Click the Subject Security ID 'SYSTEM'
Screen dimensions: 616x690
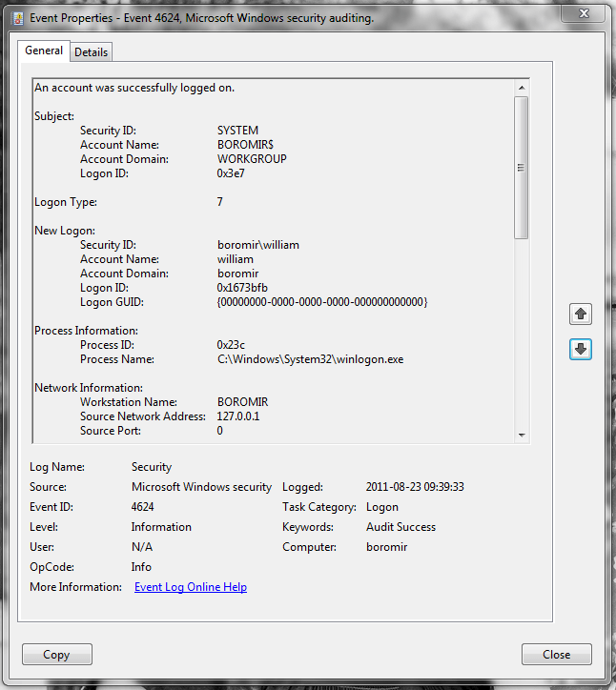(x=237, y=131)
